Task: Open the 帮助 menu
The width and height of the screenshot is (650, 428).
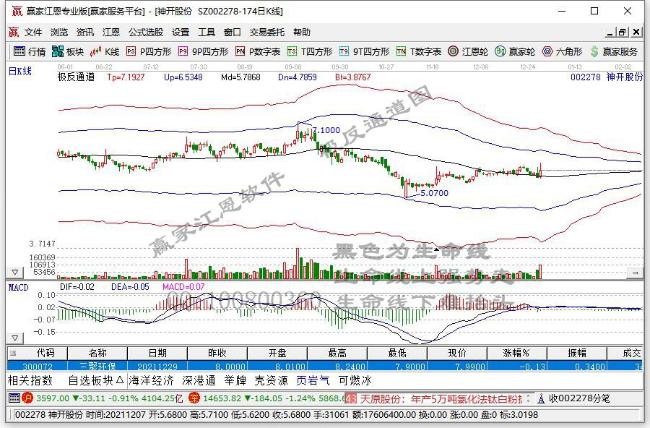Action: [302, 32]
